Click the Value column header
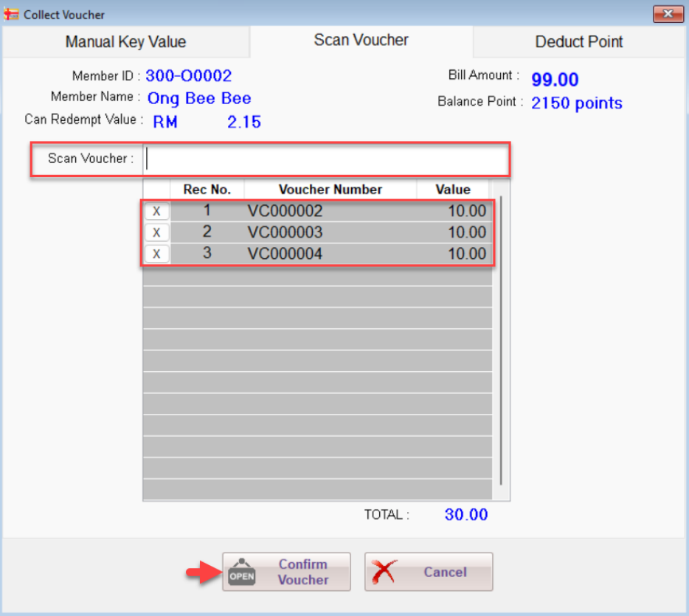Viewport: 689px width, 616px height. (452, 190)
